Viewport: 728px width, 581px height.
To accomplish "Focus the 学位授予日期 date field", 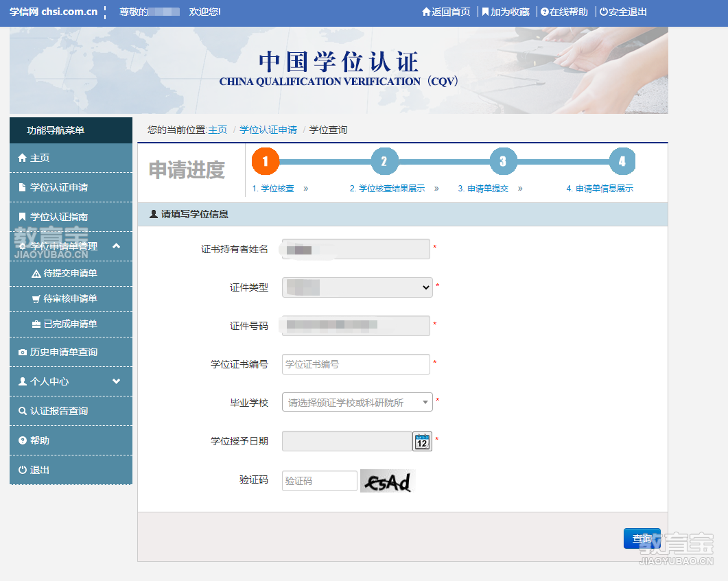I will [347, 441].
